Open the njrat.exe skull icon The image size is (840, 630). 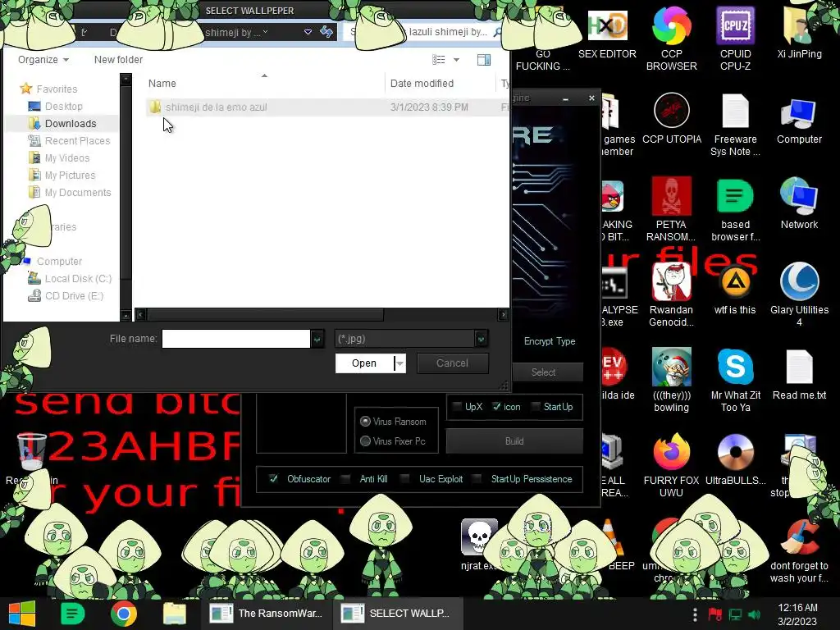(479, 537)
